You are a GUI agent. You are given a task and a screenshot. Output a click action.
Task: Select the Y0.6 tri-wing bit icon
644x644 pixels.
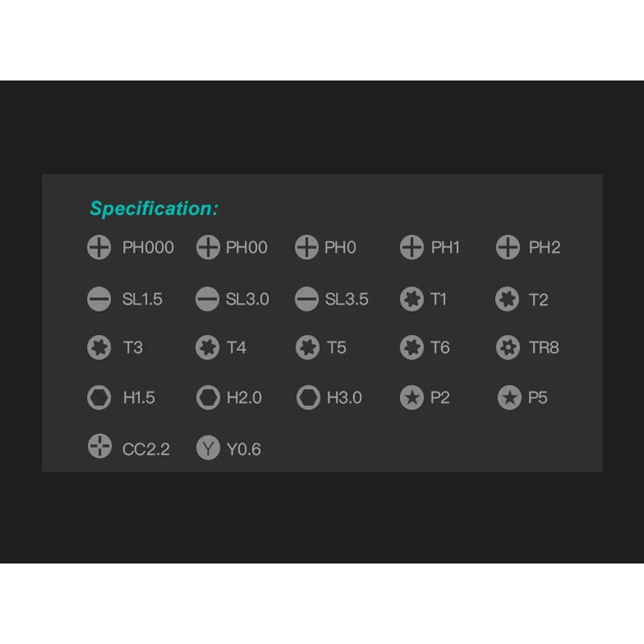pos(208,448)
